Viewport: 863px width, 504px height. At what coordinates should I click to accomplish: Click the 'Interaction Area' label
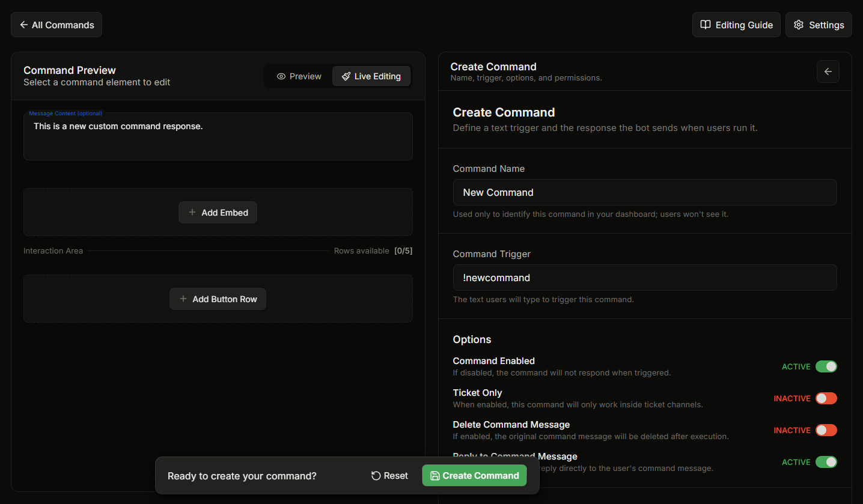53,250
